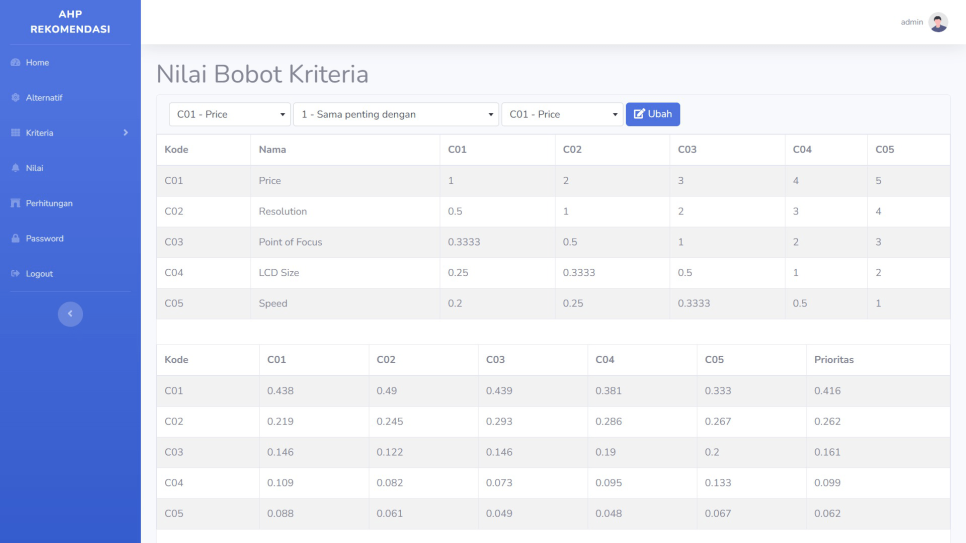This screenshot has height=543, width=966.
Task: Click the value 0.19 in C03 row
Action: click(x=606, y=452)
